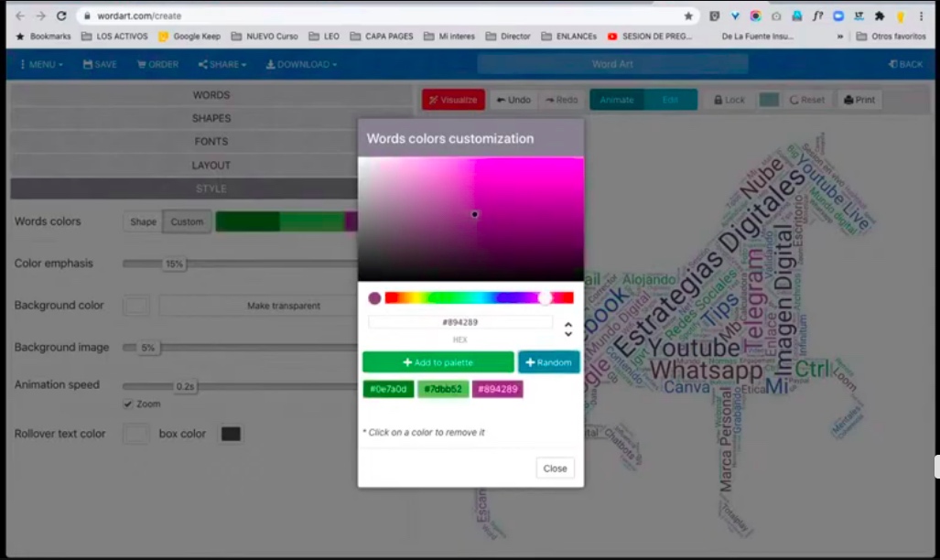Click the browser reload icon
Screen dimensions: 940x560
tap(61, 16)
